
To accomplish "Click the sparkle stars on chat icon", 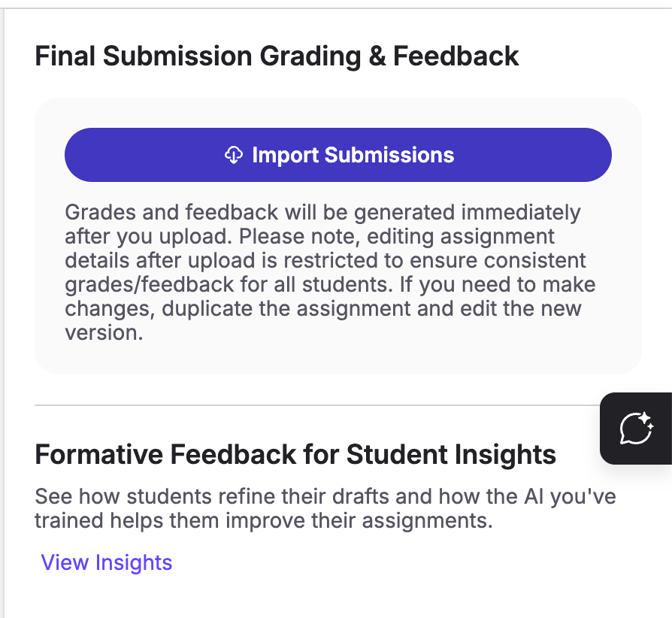I will pyautogui.click(x=646, y=420).
